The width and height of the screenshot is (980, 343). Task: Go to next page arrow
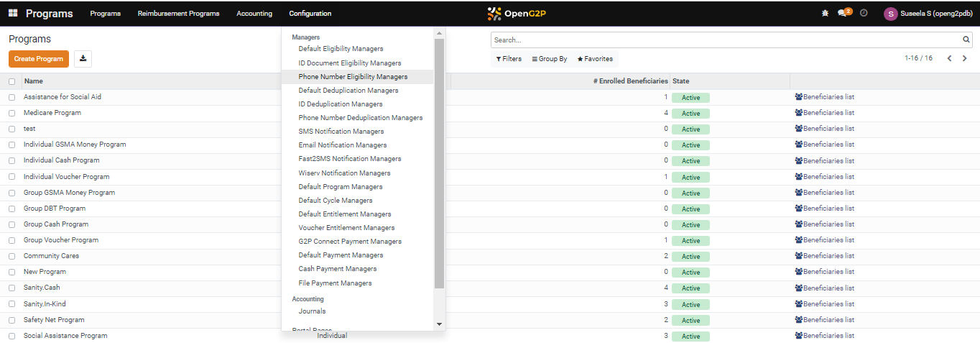tap(964, 59)
